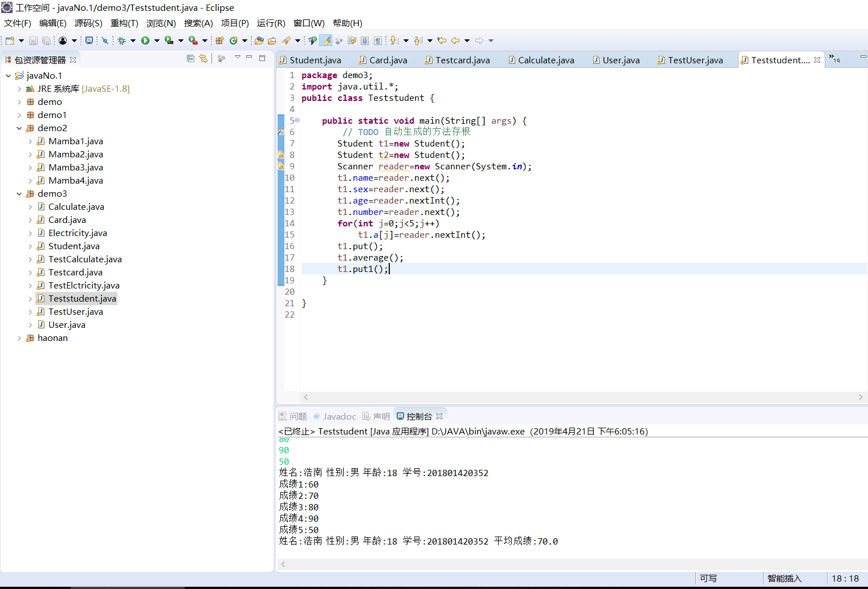868x589 pixels.
Task: Toggle Link with Editor in Package Explorer
Action: click(x=203, y=59)
